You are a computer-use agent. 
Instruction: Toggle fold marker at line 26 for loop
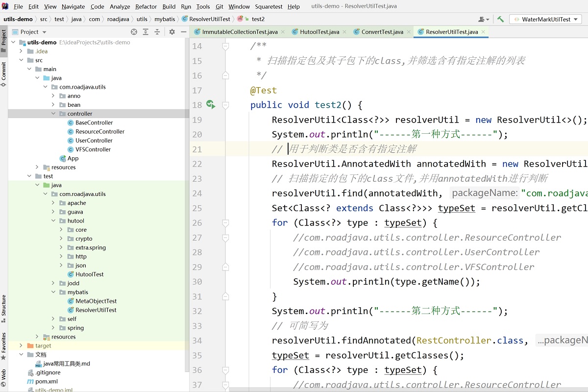(x=225, y=222)
